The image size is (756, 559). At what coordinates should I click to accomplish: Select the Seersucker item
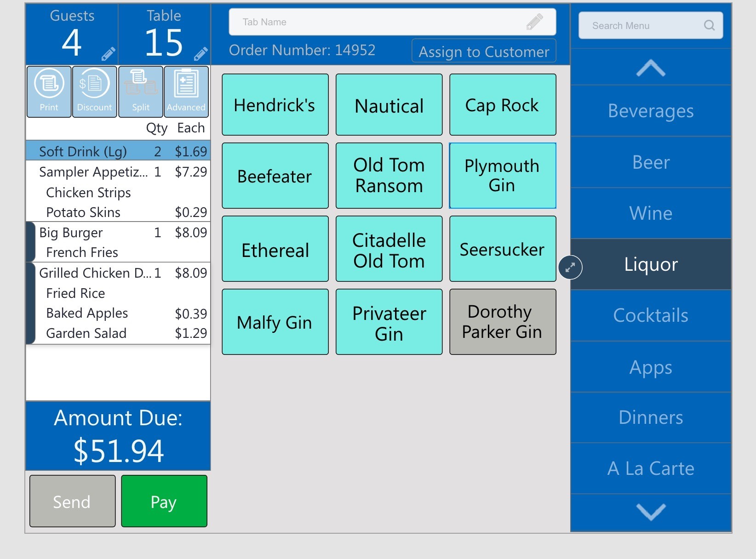(x=503, y=249)
